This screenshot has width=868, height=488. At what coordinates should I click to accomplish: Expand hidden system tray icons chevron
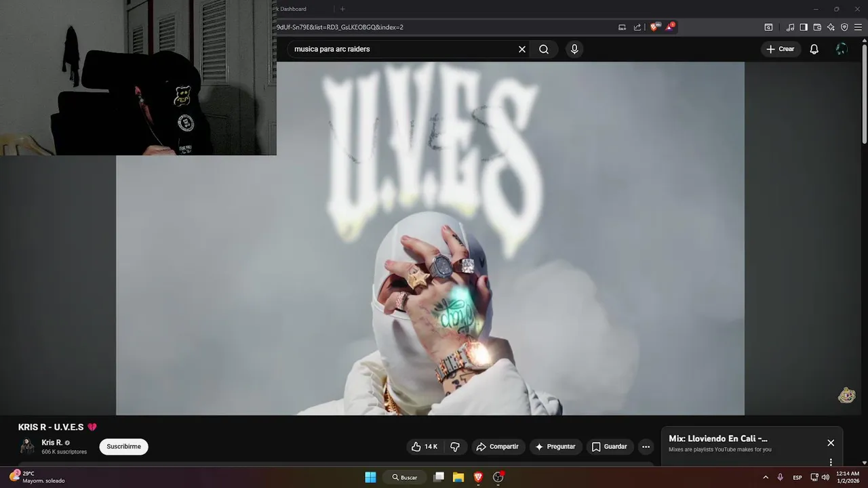click(x=766, y=477)
